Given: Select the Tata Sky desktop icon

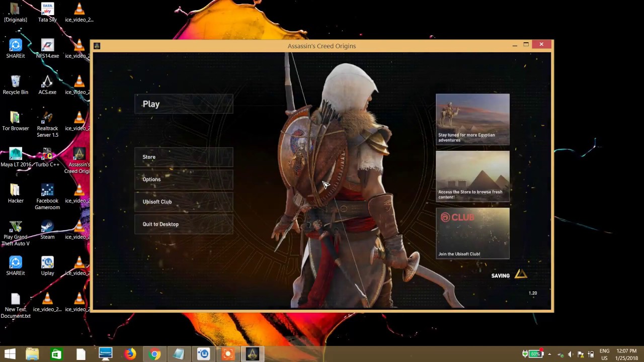Looking at the screenshot, I should coord(47,13).
